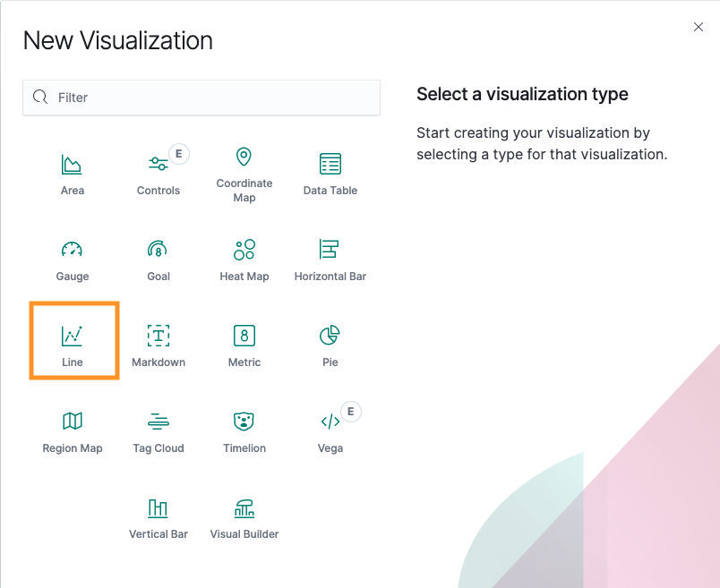Select the Area visualization type
Viewport: 720px width, 588px height.
click(x=73, y=175)
